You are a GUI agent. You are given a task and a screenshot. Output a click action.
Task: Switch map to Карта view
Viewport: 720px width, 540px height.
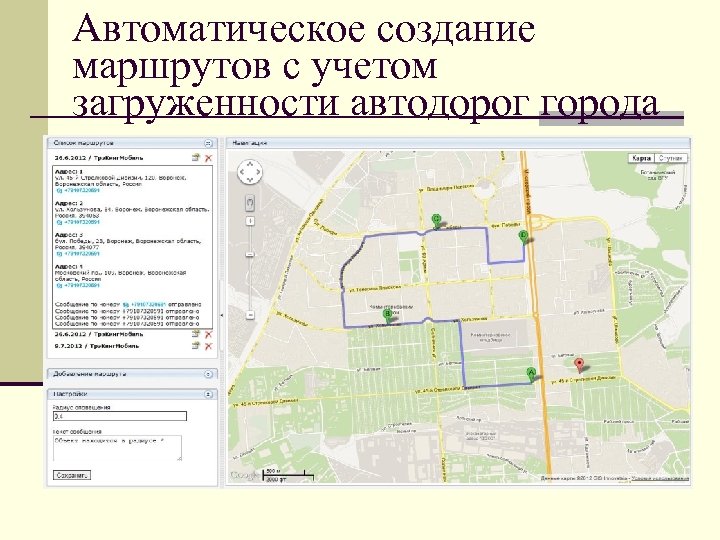coord(641,158)
